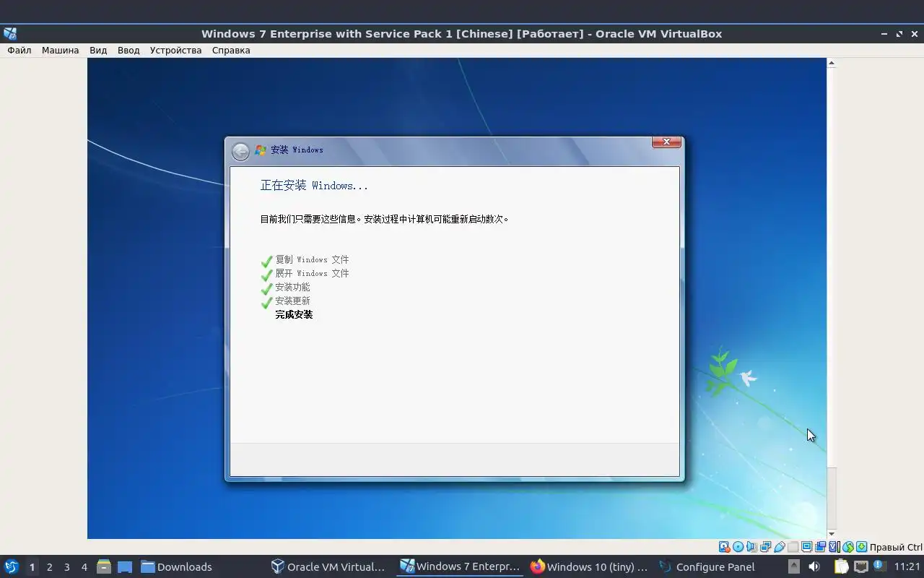Viewport: 924px width, 578px height.
Task: Switch to workspace 1
Action: [x=32, y=567]
